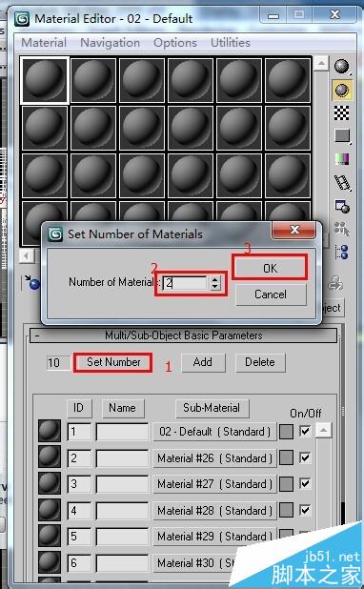364x589 pixels.
Task: Select the last sample slot in the top row
Action: [x=288, y=80]
